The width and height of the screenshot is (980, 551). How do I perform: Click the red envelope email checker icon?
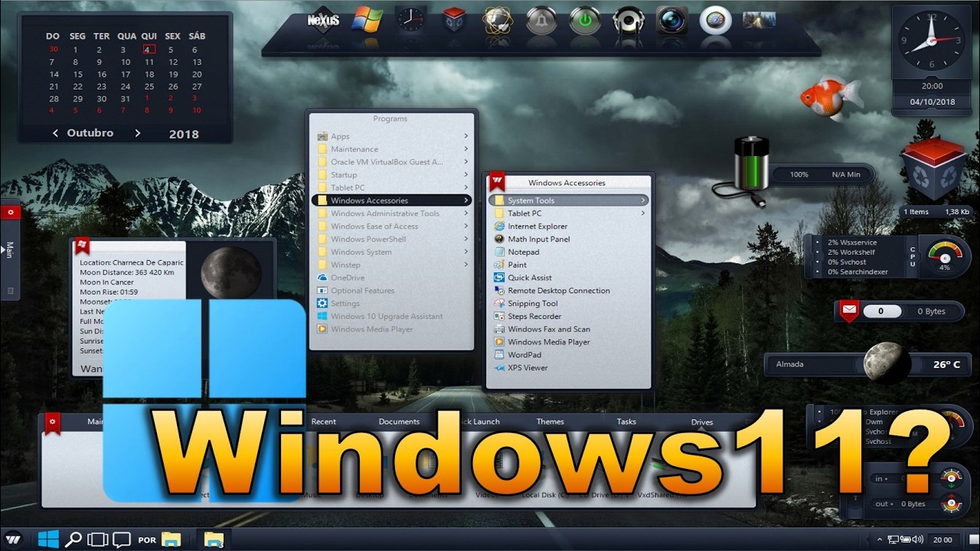(x=848, y=311)
